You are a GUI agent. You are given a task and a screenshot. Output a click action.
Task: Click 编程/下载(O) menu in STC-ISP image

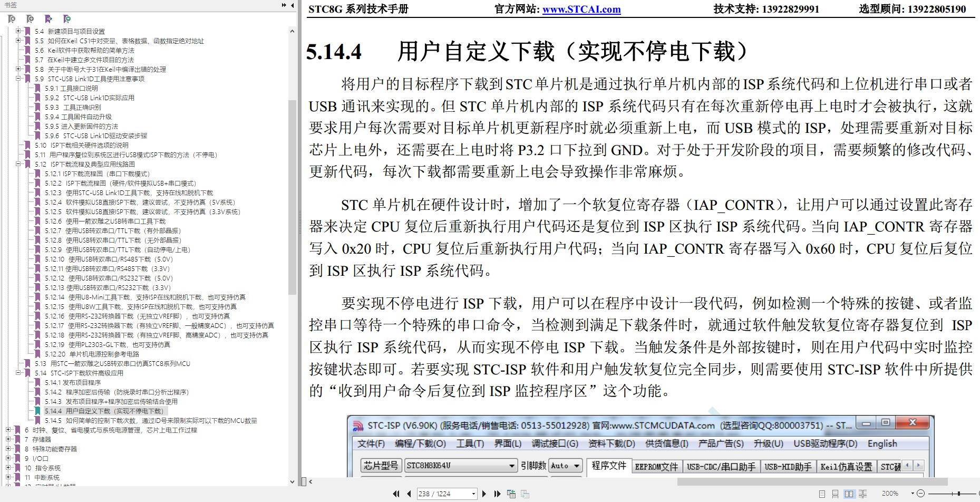coord(420,443)
